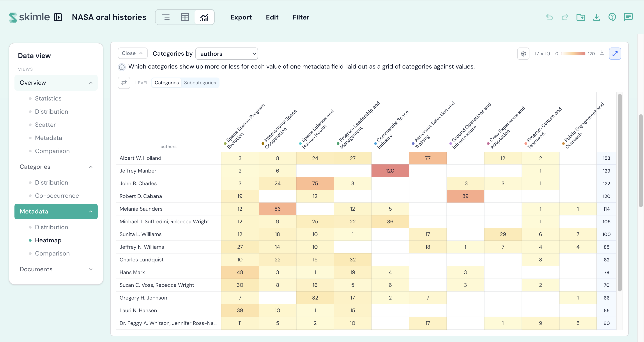Collapse the Metadata section

(x=56, y=211)
